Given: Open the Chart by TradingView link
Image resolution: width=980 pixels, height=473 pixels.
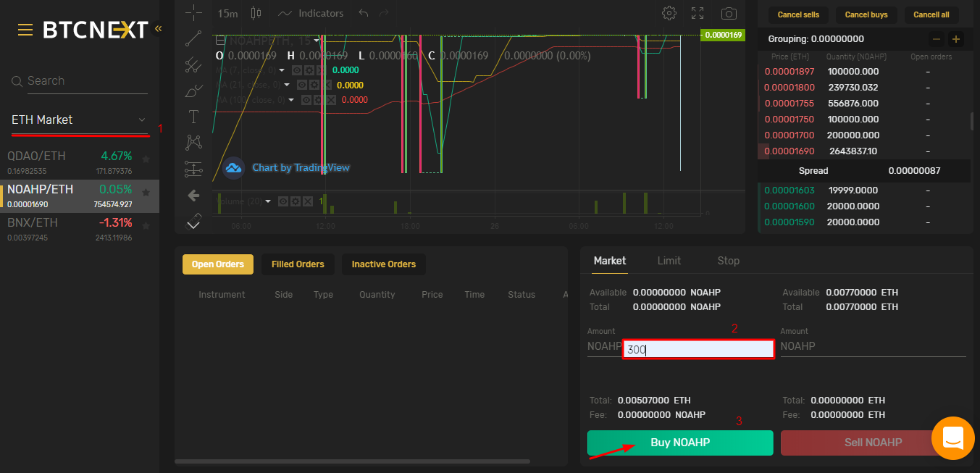Looking at the screenshot, I should [x=301, y=167].
